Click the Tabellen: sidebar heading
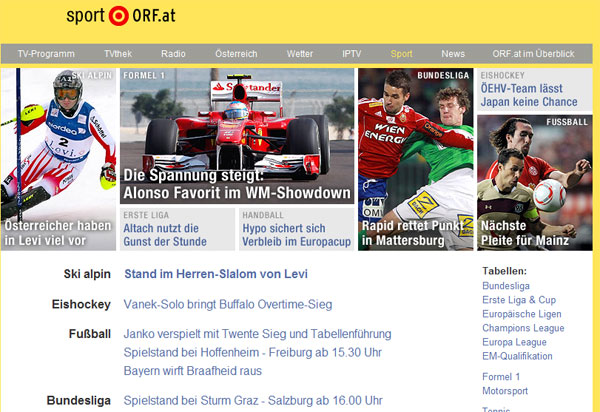 (x=504, y=271)
